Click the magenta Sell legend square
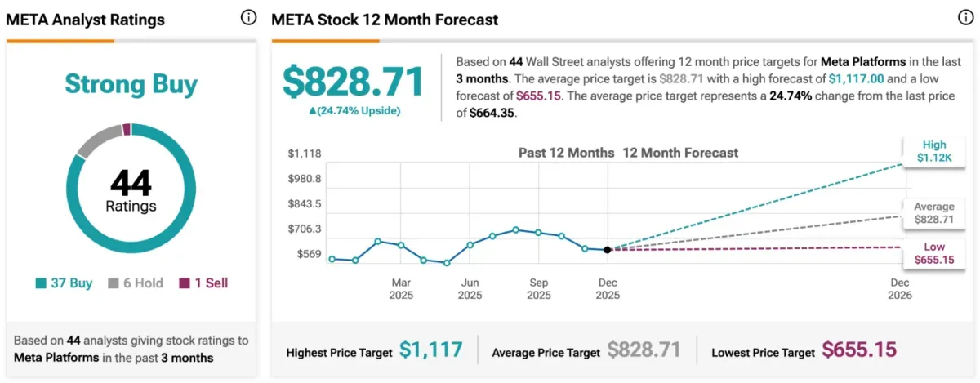The height and width of the screenshot is (383, 980). [x=184, y=283]
